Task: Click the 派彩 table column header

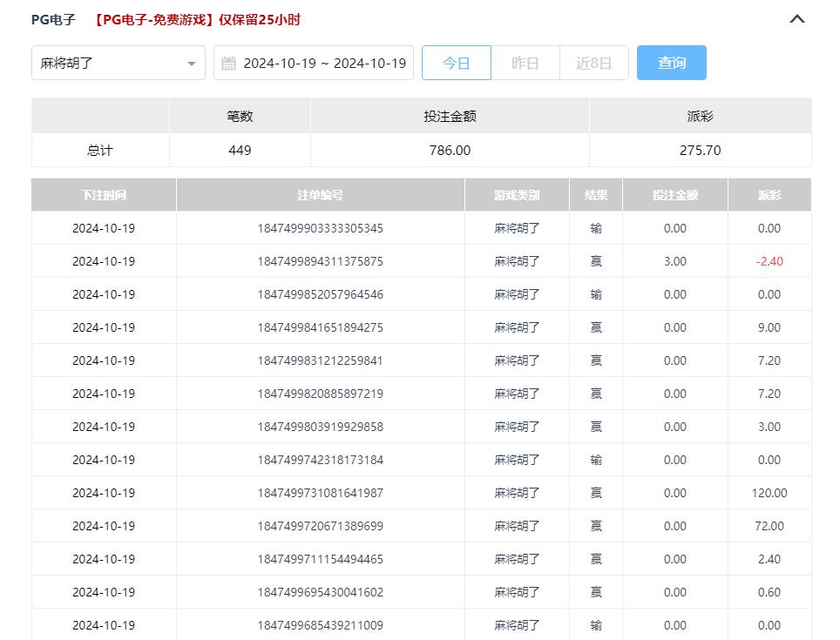Action: [x=769, y=195]
